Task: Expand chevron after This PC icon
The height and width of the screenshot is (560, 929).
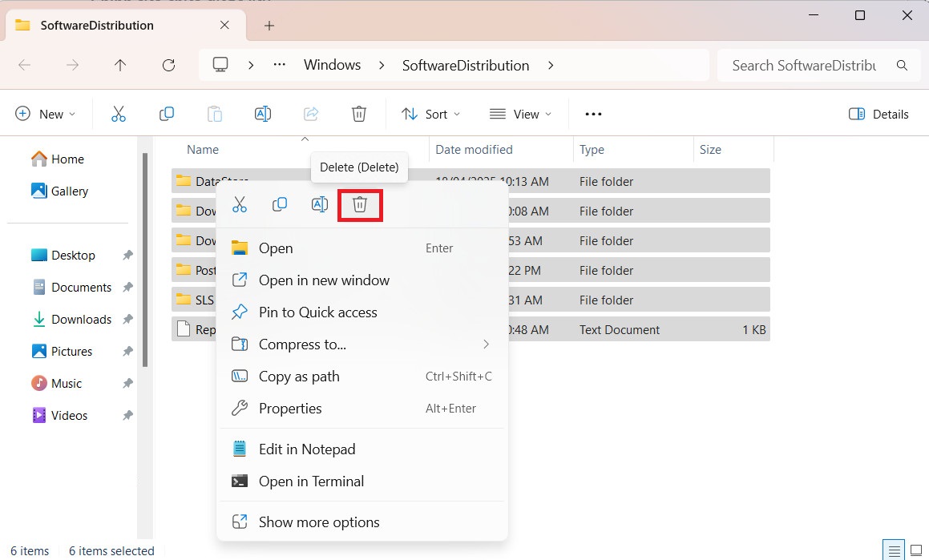Action: click(x=251, y=65)
